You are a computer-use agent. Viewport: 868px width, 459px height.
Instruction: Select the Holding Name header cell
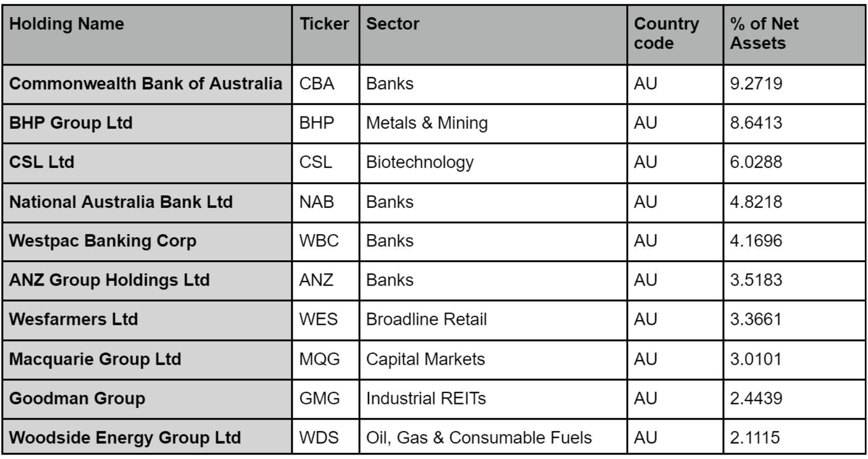147,35
